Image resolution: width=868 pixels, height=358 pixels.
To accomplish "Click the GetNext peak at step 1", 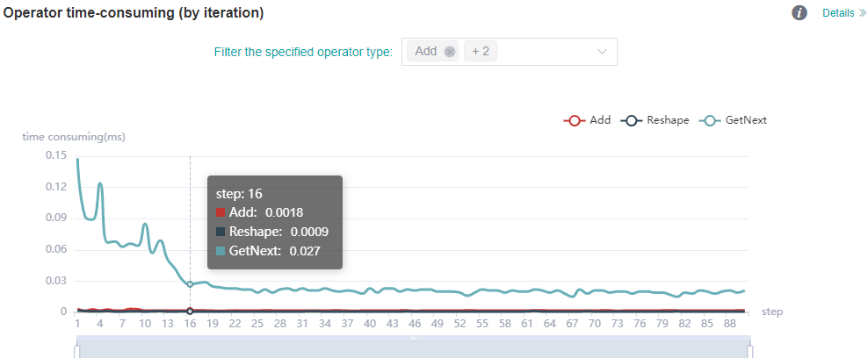I will tap(78, 160).
